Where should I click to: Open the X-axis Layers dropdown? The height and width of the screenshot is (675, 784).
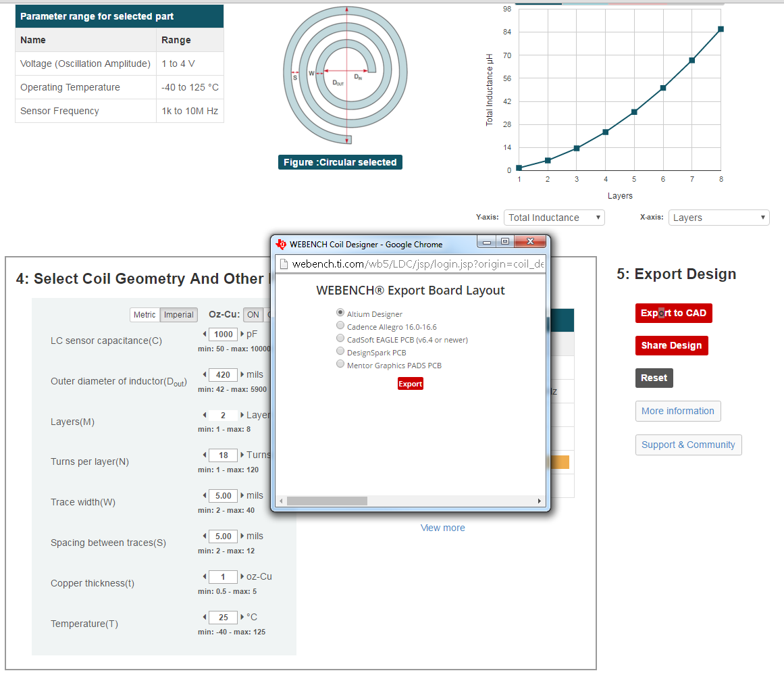(718, 218)
